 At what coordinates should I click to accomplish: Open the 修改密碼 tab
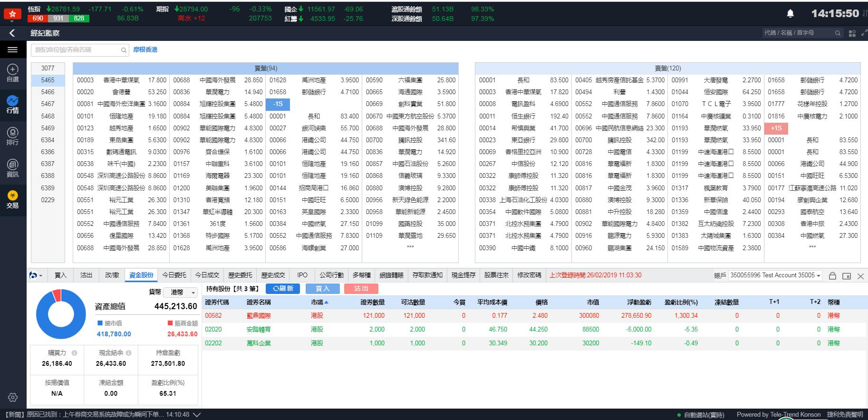point(529,275)
